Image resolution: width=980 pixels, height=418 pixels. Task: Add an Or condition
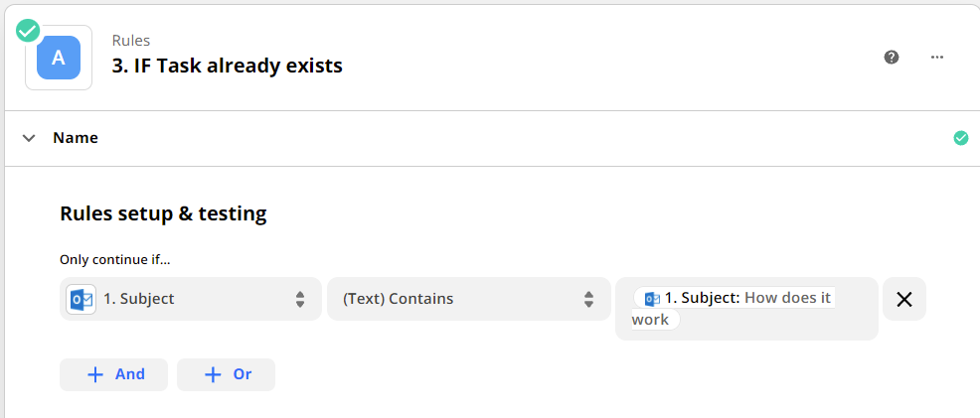[x=227, y=374]
